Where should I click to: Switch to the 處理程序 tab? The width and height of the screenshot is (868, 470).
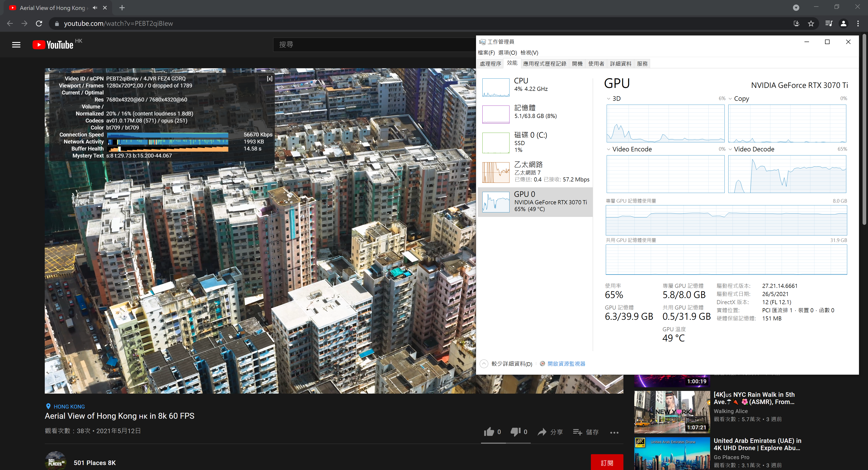(x=490, y=64)
